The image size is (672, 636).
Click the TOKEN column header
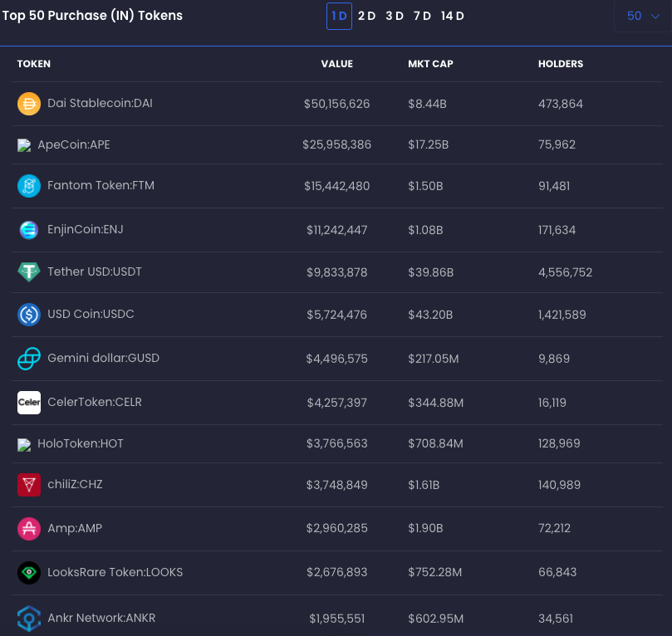point(34,64)
